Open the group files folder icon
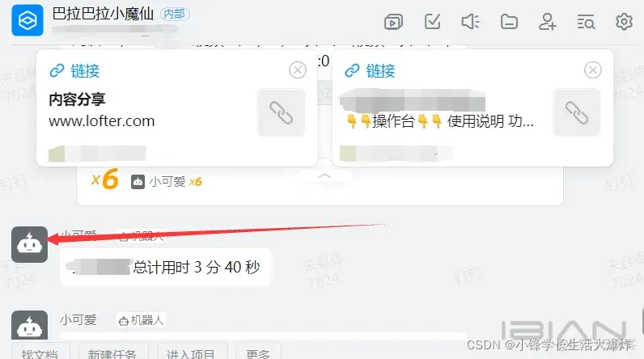Viewport: 644px width, 359px height. point(509,21)
